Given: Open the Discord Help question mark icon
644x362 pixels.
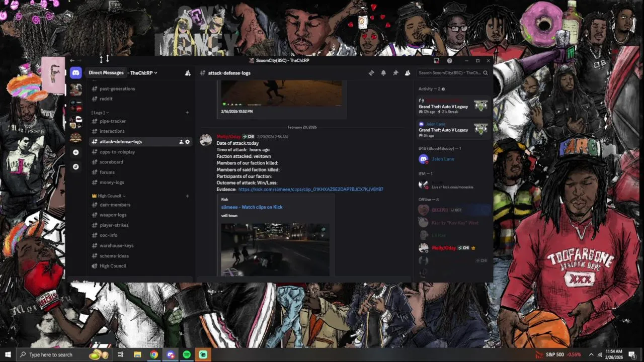Looking at the screenshot, I should [x=449, y=61].
